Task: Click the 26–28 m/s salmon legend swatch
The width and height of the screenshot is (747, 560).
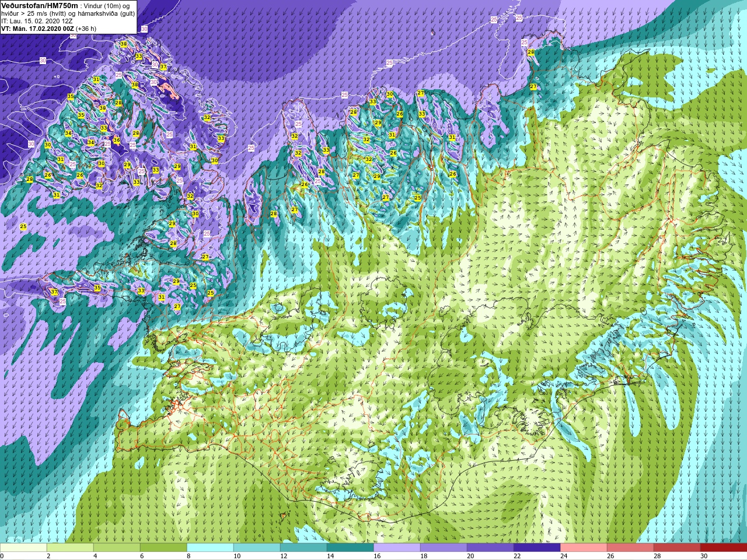Action: tap(630, 548)
